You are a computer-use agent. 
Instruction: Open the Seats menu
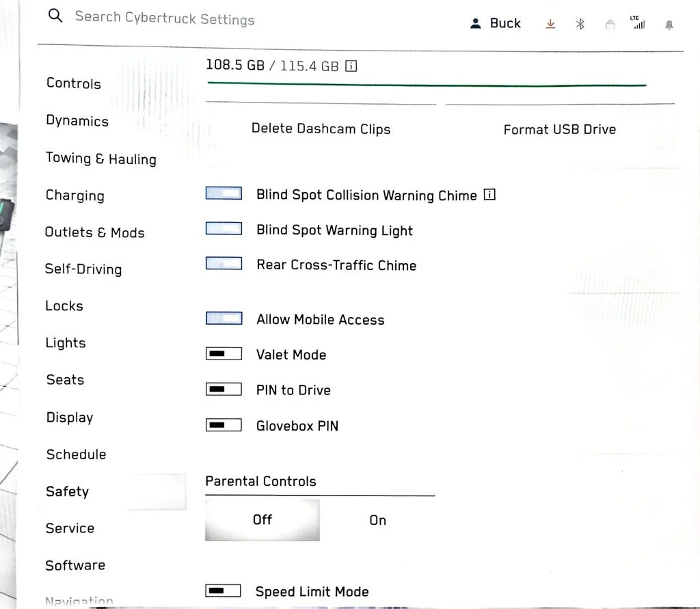click(65, 379)
